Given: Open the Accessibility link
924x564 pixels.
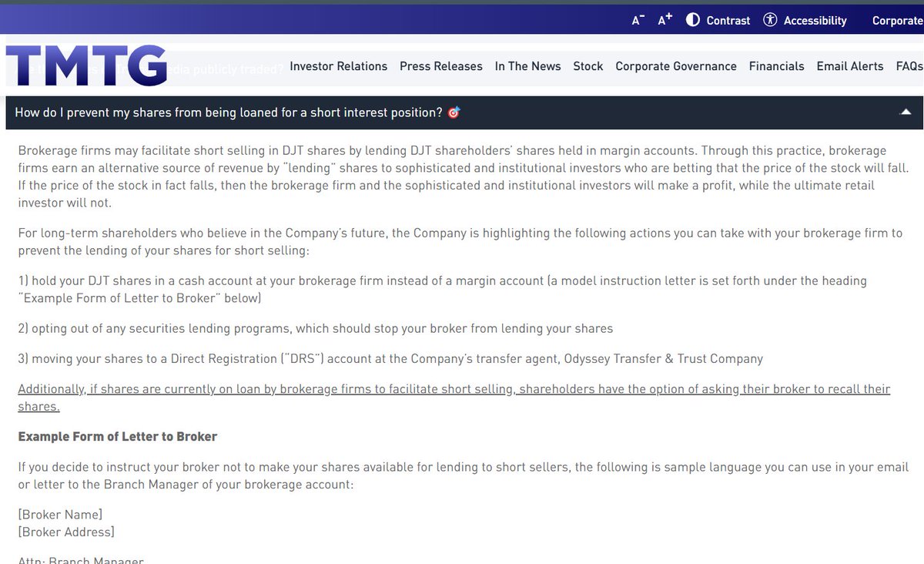Looking at the screenshot, I should [815, 21].
